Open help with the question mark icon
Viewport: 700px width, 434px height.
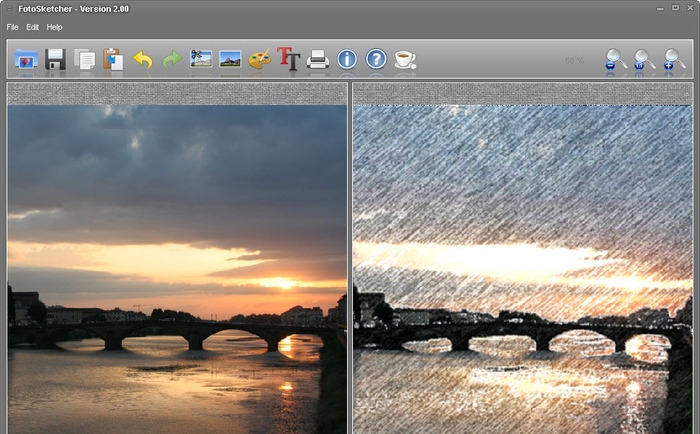tap(376, 59)
